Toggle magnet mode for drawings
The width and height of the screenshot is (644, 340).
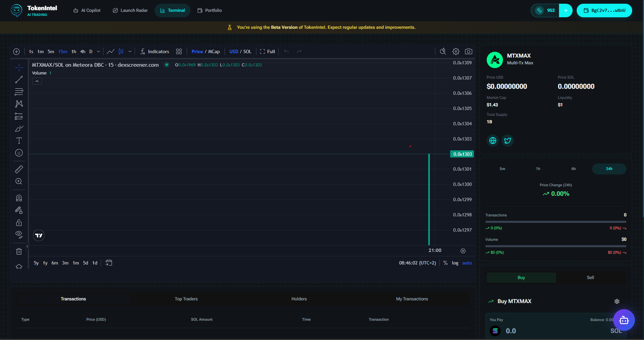click(x=19, y=198)
